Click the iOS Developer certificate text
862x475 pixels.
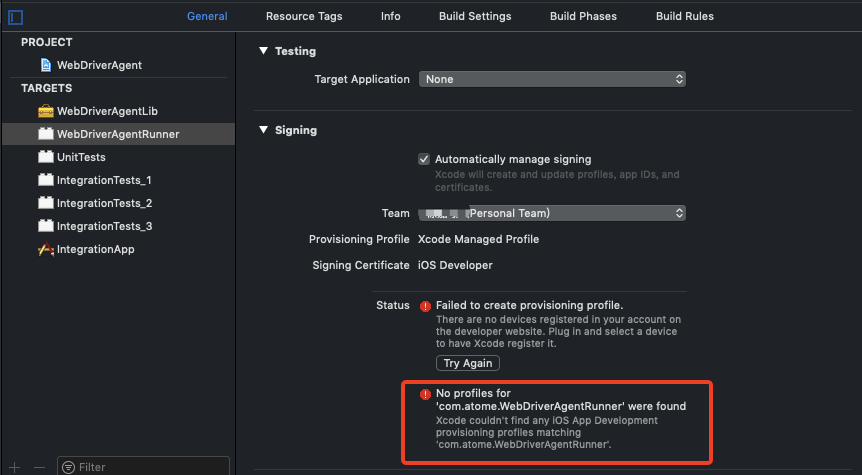pos(455,266)
